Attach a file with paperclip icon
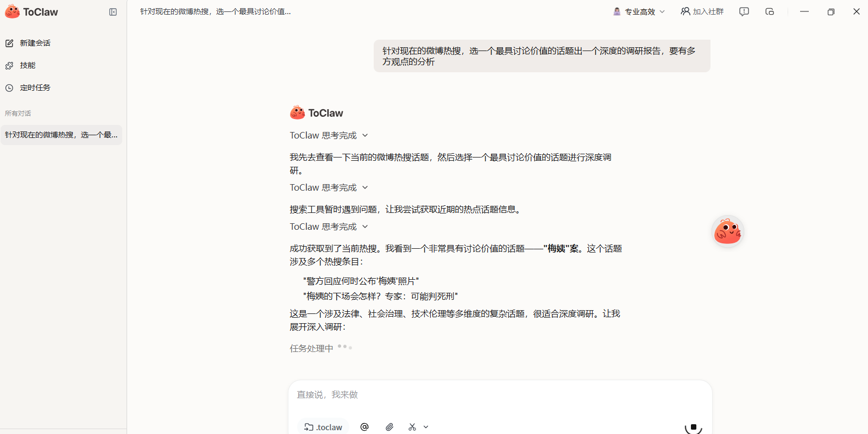868x434 pixels. [x=389, y=427]
